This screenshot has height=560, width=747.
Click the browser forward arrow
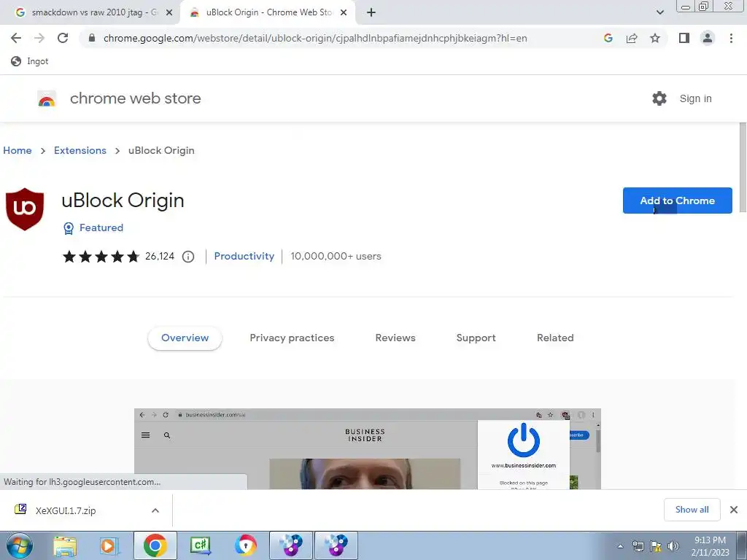coord(39,38)
